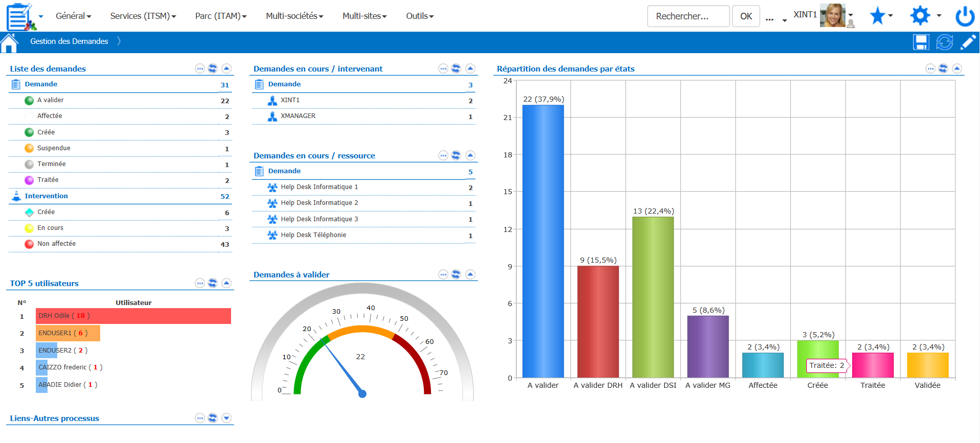980x443 pixels.
Task: Click the refresh icon in the blue bar
Action: point(944,42)
